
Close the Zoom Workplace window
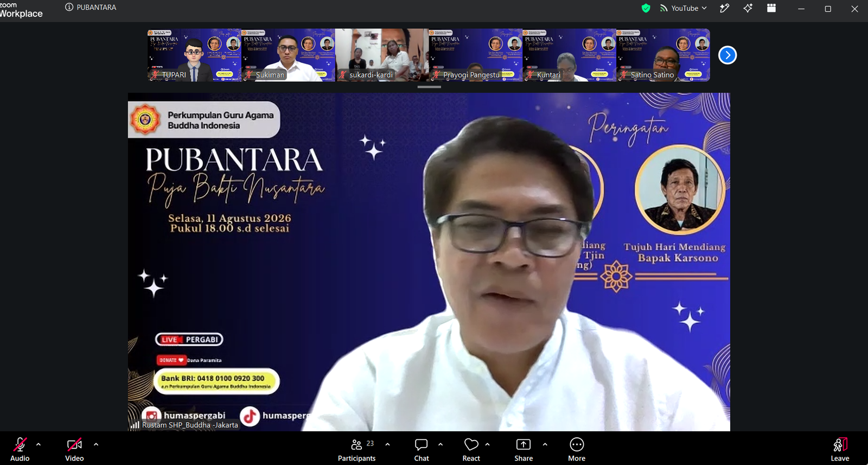coord(854,9)
